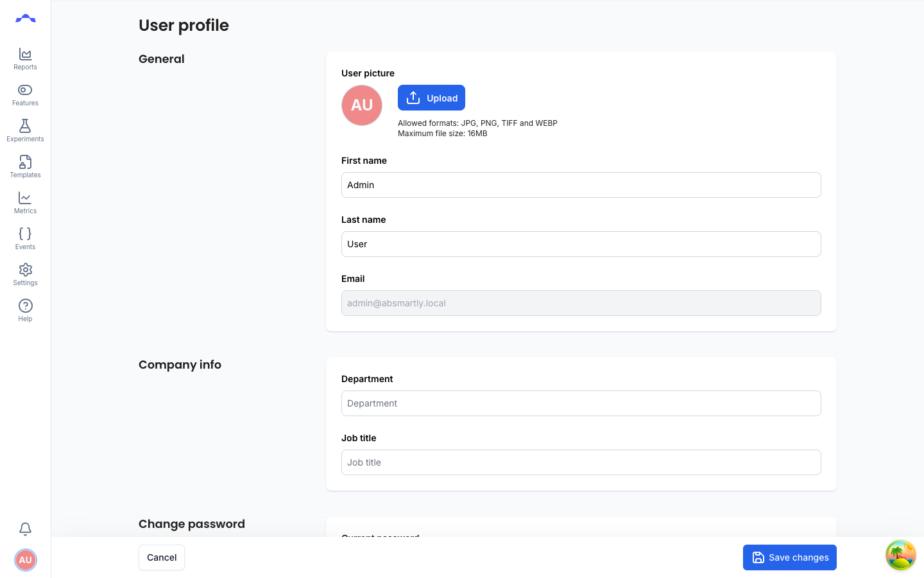Viewport: 924px width, 578px height.
Task: Open Reports in the sidebar
Action: pyautogui.click(x=25, y=59)
